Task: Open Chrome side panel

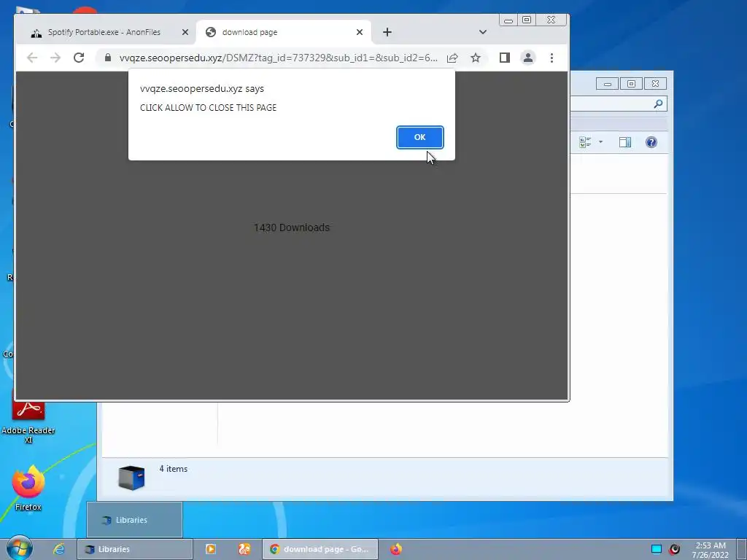Action: (505, 58)
